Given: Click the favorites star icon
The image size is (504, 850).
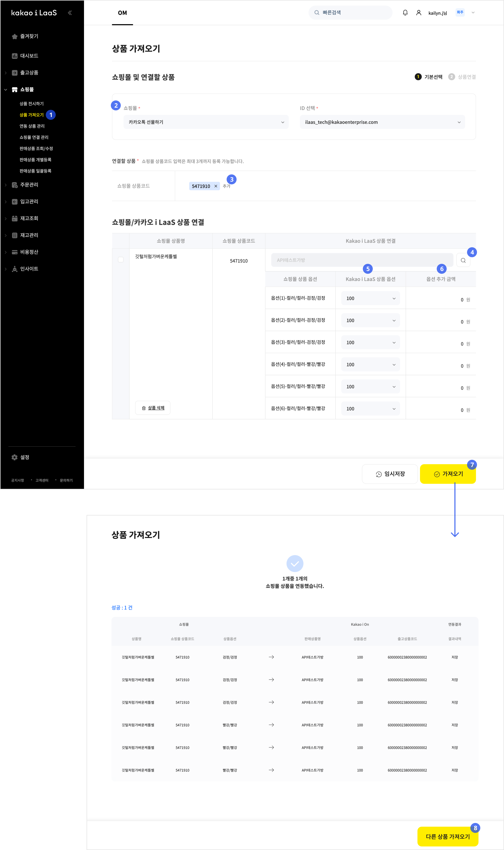Looking at the screenshot, I should coord(15,36).
